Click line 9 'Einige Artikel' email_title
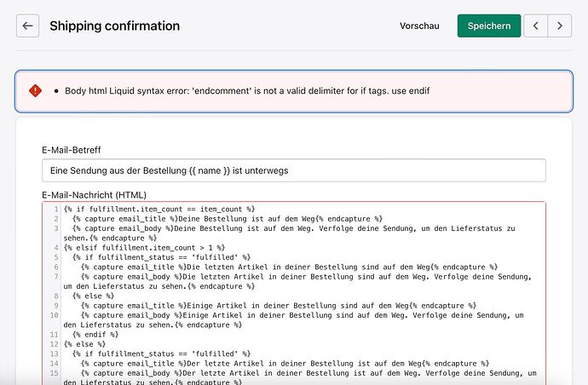The width and height of the screenshot is (588, 385). coord(279,306)
